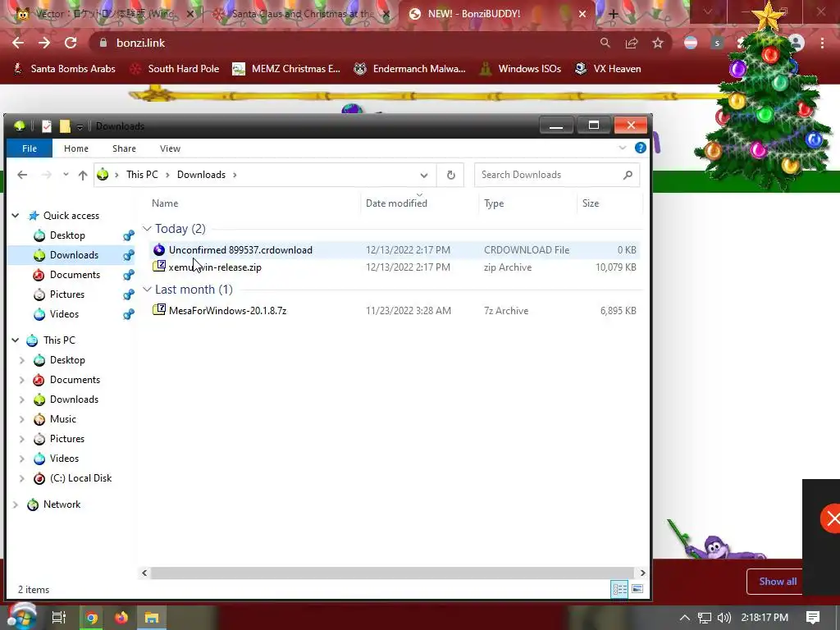Collapse the Quick access tree node
Viewport: 840px width, 630px height.
[16, 216]
